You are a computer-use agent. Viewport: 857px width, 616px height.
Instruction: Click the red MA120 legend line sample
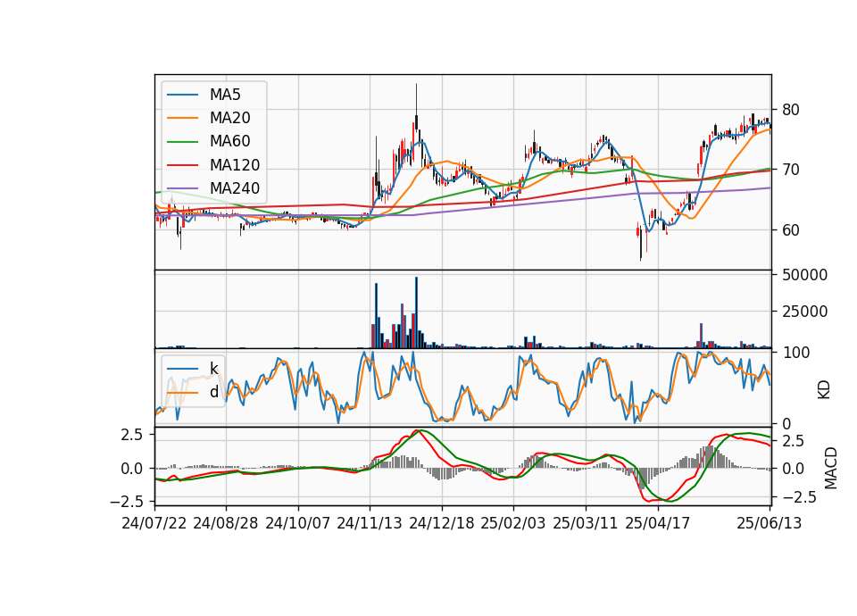click(182, 165)
